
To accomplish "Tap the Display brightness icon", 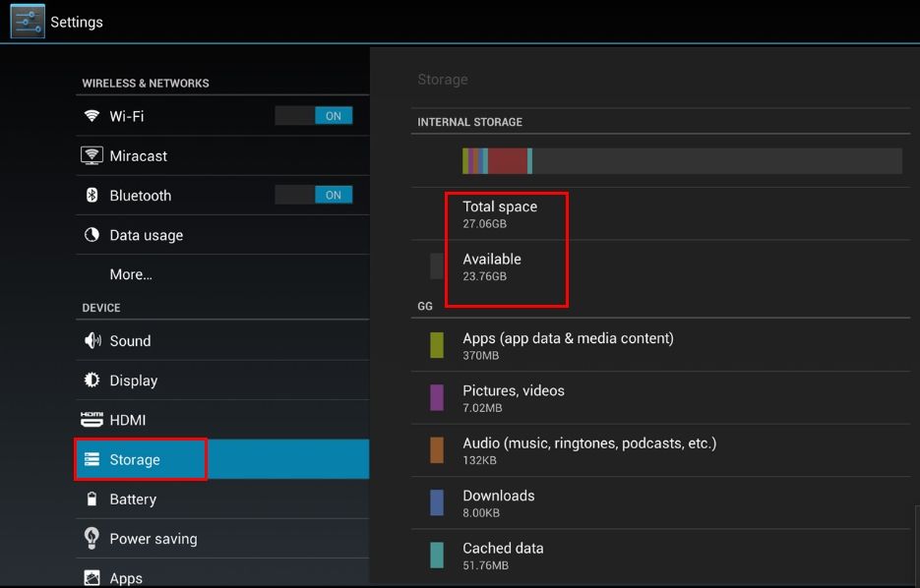I will [92, 381].
